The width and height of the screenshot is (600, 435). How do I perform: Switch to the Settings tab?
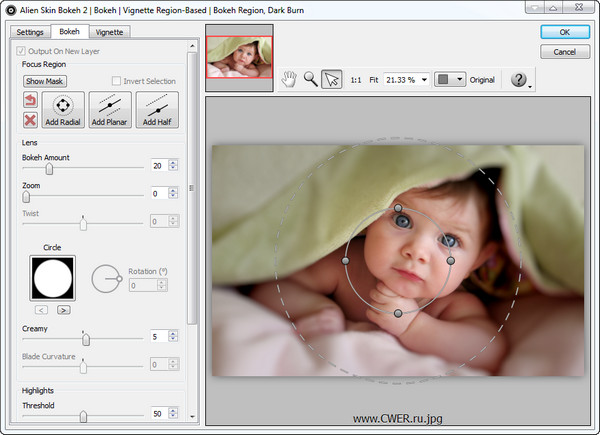click(x=30, y=32)
